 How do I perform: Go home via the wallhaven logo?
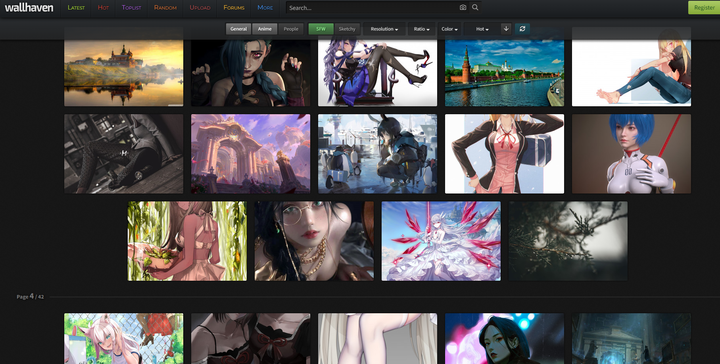coord(29,7)
